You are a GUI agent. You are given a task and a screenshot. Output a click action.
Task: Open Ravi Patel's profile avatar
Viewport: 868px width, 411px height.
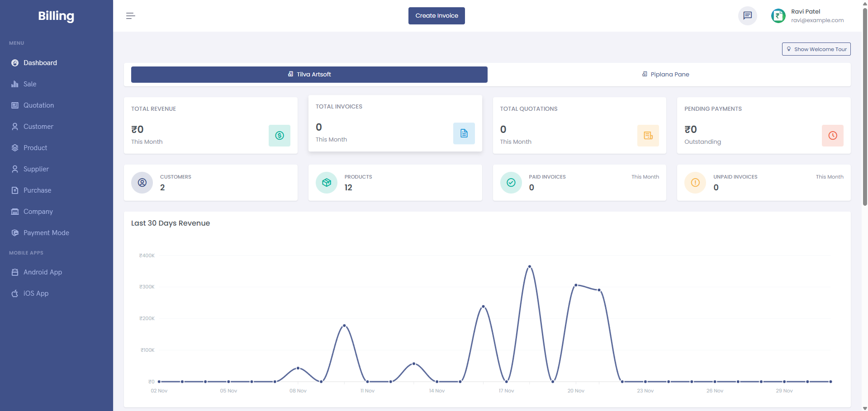coord(778,16)
